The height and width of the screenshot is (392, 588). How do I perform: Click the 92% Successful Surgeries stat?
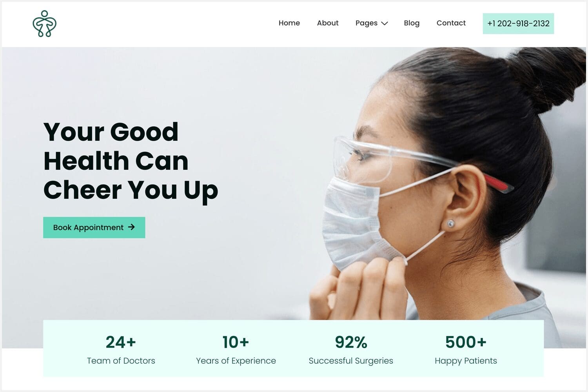[351, 350]
